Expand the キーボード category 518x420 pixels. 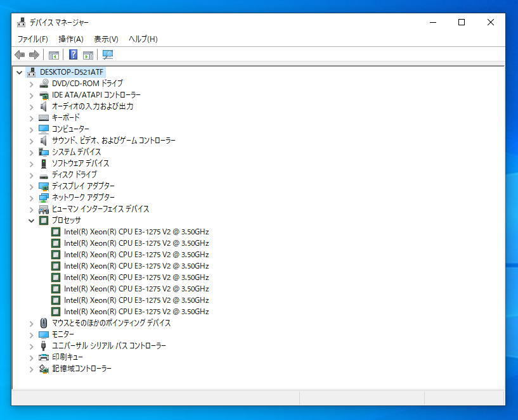coord(31,118)
